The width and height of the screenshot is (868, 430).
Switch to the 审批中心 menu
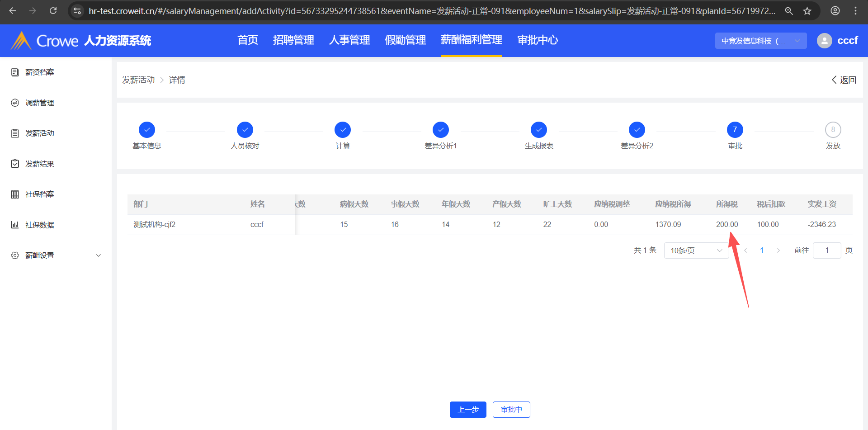tap(537, 40)
